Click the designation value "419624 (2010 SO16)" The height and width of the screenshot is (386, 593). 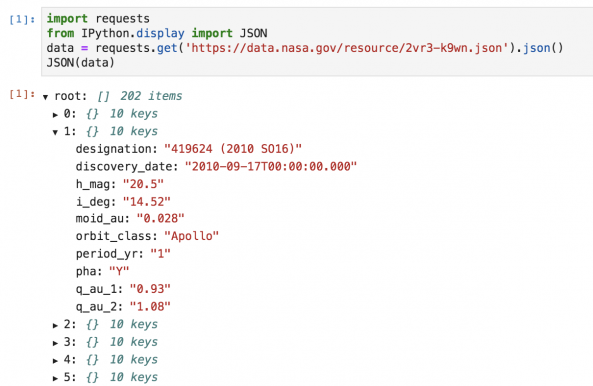(233, 149)
